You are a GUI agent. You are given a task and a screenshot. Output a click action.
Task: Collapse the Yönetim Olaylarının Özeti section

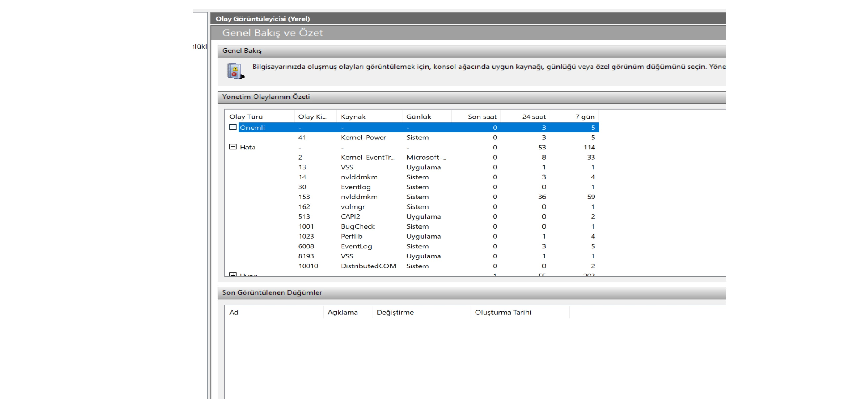(x=472, y=97)
